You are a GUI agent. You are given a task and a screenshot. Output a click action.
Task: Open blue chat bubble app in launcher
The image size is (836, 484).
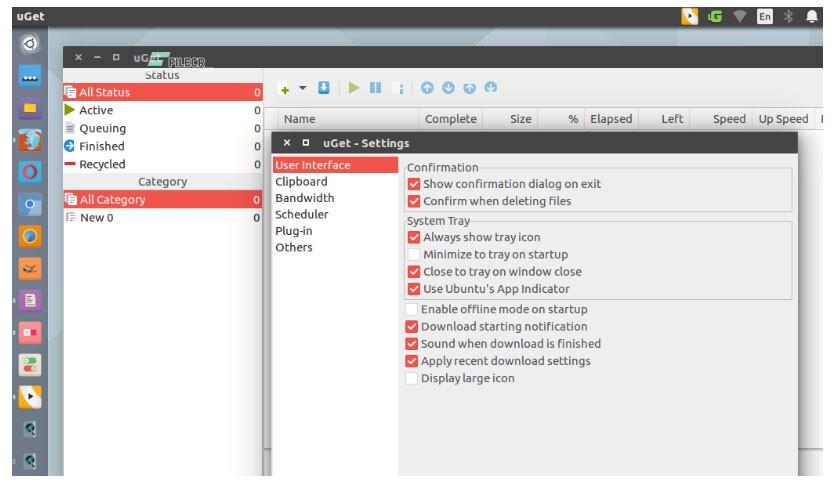click(30, 76)
